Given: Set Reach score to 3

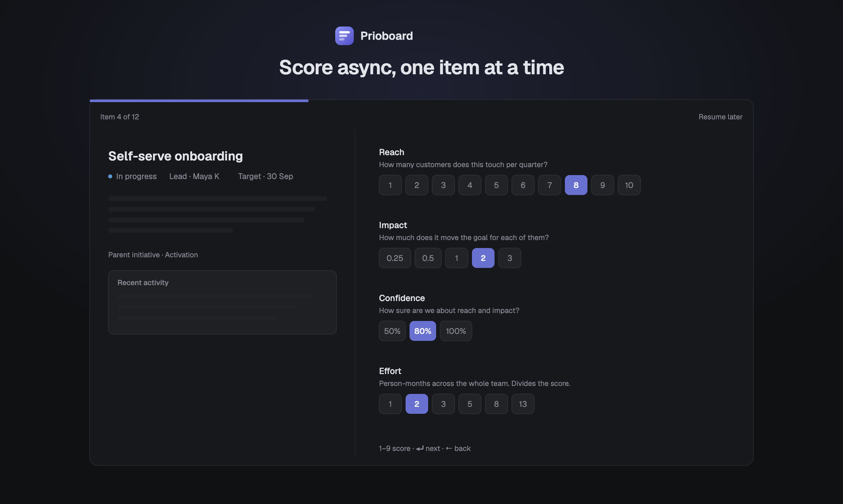Looking at the screenshot, I should pos(443,185).
